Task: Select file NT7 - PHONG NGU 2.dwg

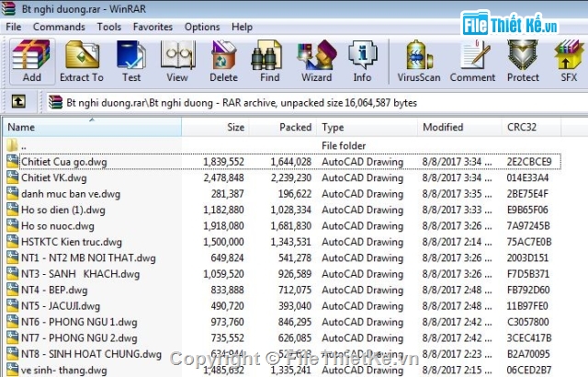Action: (79, 338)
